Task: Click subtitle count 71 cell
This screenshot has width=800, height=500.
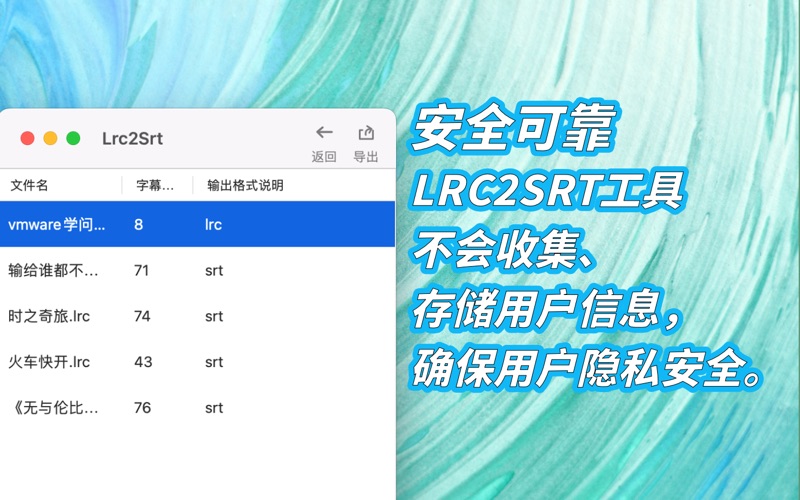Action: pyautogui.click(x=141, y=270)
